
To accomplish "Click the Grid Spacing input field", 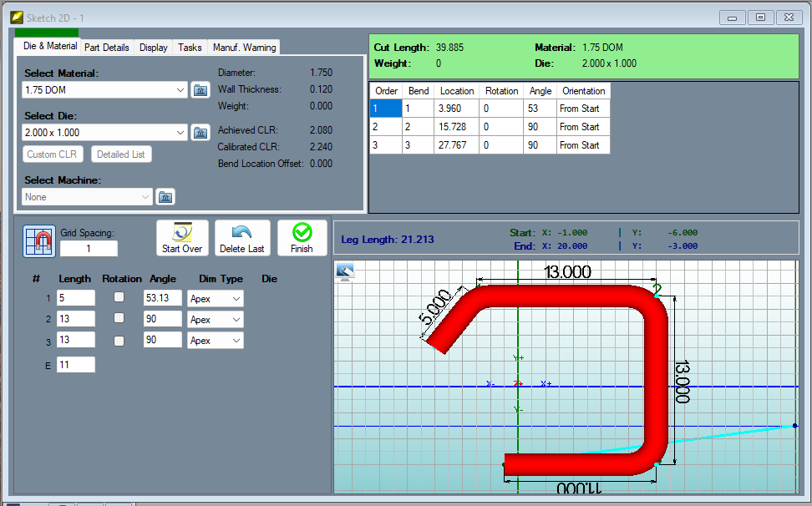I will [x=89, y=248].
